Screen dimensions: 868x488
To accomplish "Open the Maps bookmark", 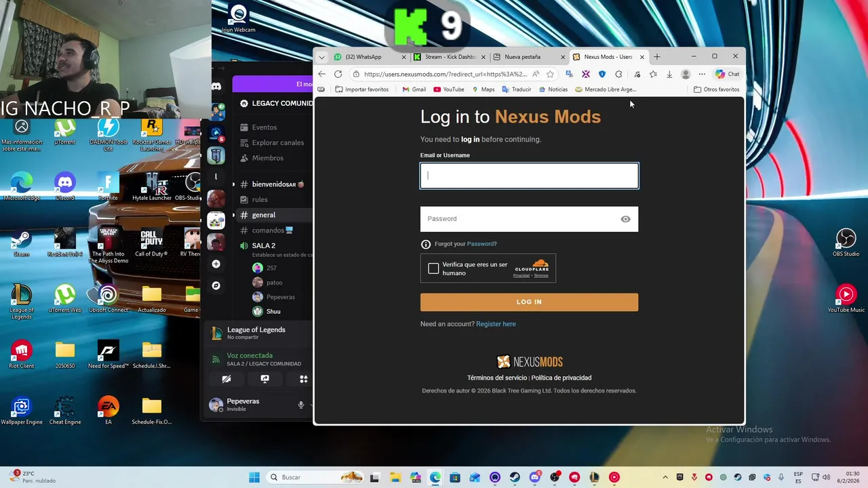I will 483,89.
